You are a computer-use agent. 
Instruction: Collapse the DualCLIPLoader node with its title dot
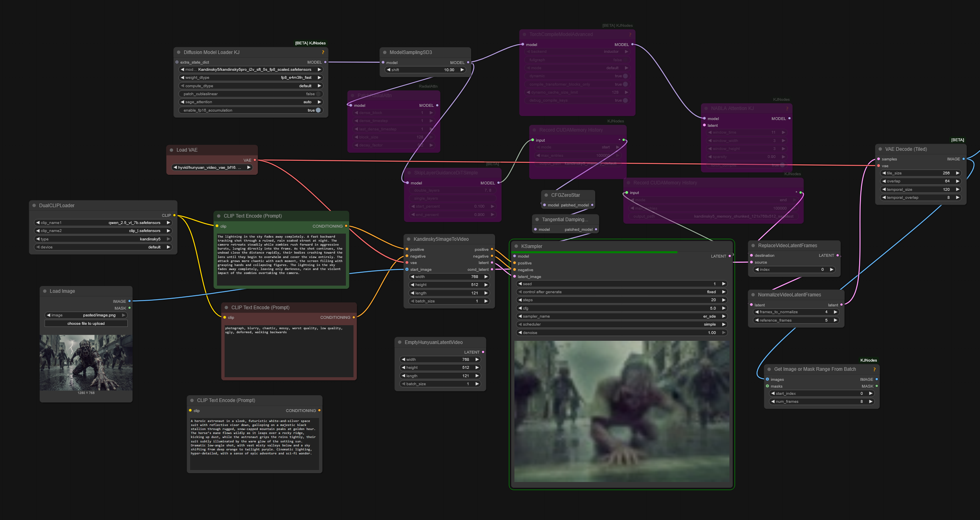coord(34,206)
